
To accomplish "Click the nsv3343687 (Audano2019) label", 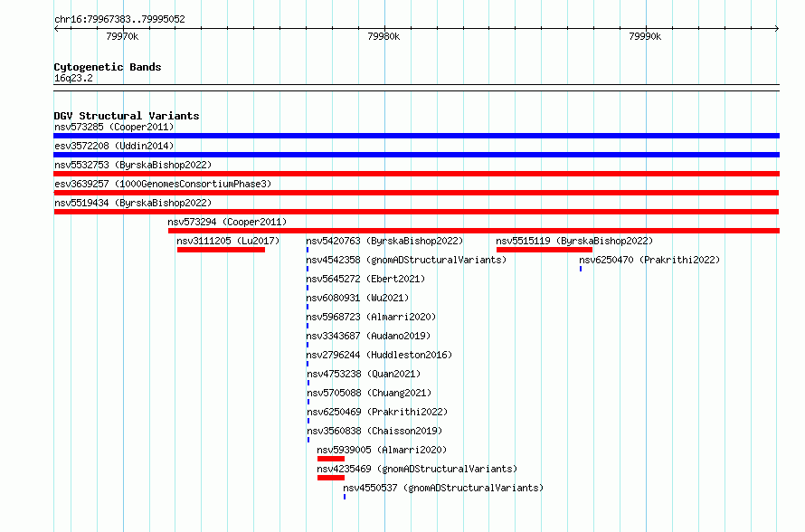I will point(368,336).
